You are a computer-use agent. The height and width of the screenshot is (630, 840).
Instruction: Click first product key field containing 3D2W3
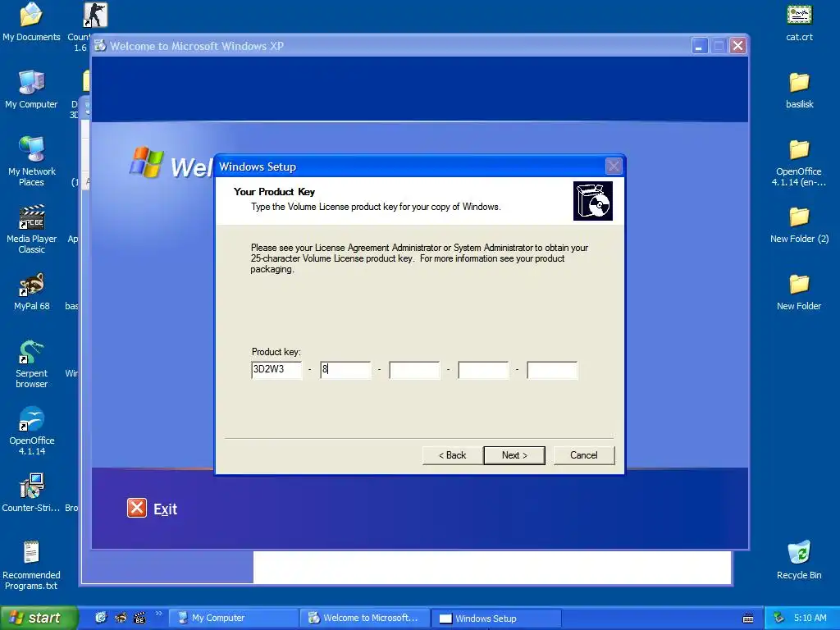pos(276,370)
